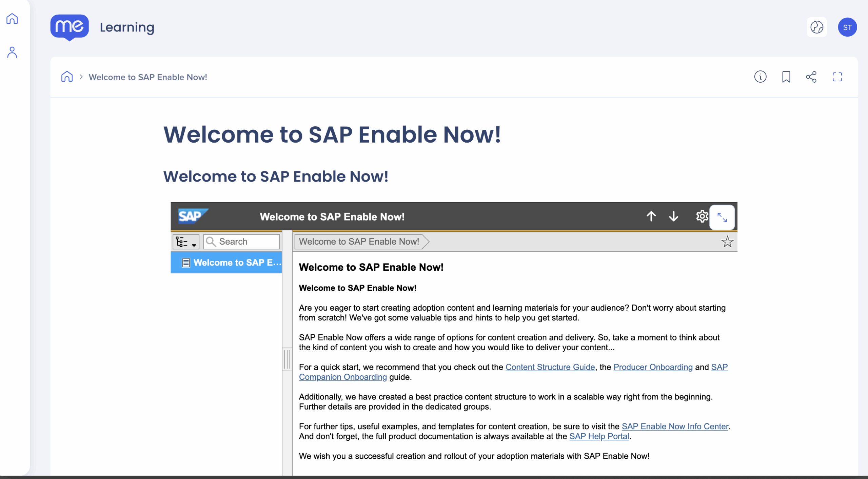Screen dimensions: 868x479
Task: Toggle the SAP player expand arrows button
Action: pyautogui.click(x=722, y=217)
